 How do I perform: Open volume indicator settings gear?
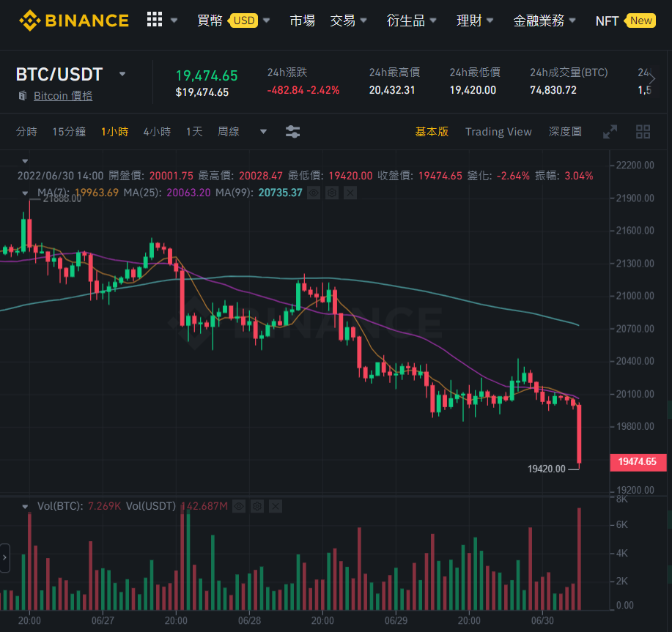[x=257, y=507]
